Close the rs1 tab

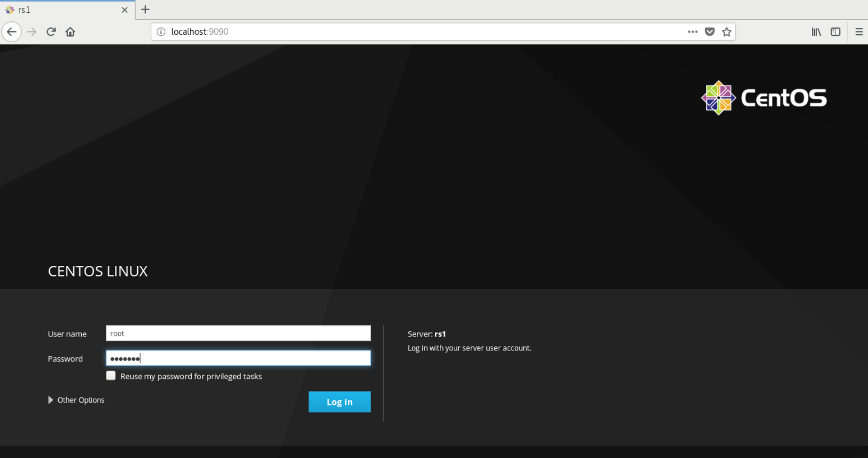(125, 10)
